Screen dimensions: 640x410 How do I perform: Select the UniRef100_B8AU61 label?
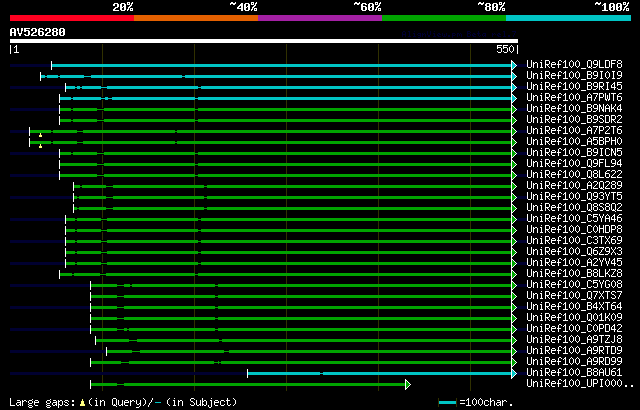point(574,373)
